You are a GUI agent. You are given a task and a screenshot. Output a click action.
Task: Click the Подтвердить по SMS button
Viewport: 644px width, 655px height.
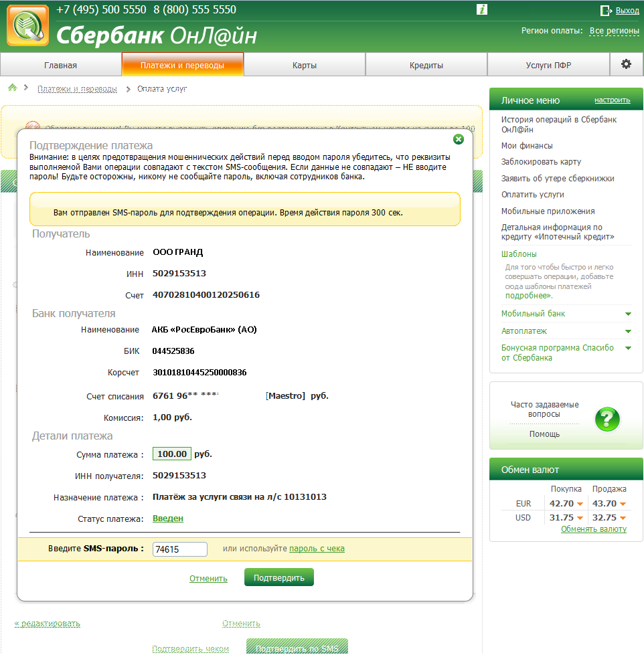click(297, 647)
